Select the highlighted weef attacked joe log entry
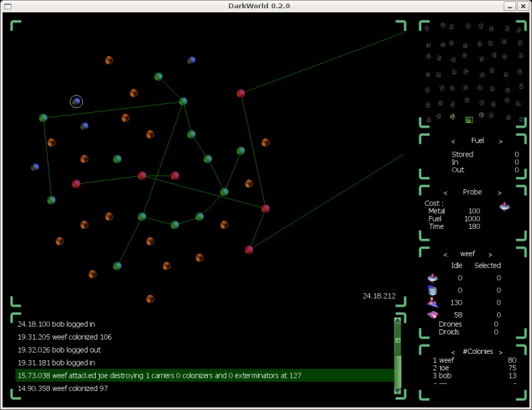Viewport: 532px width, 410px height. pyautogui.click(x=204, y=376)
